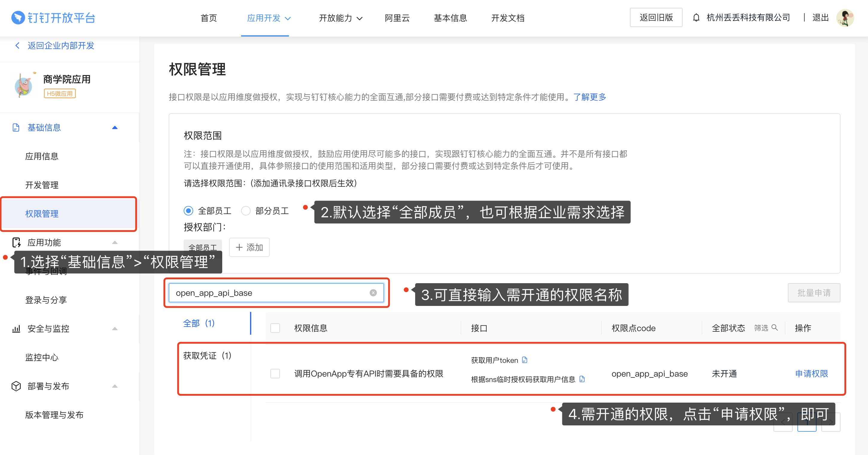Click company name 杭州丢丢科技有限公司
Viewport: 868px width, 455px height.
[748, 18]
